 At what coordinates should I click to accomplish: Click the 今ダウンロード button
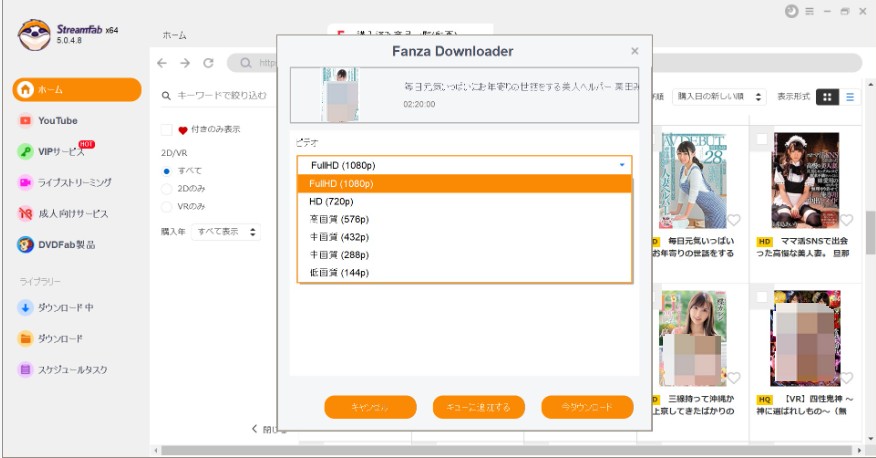(x=587, y=407)
